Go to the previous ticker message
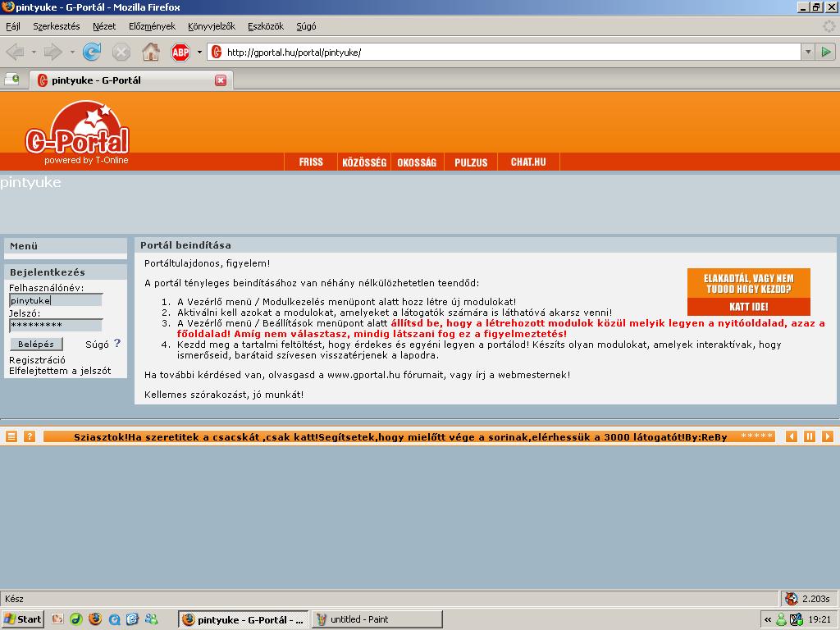 (x=792, y=436)
